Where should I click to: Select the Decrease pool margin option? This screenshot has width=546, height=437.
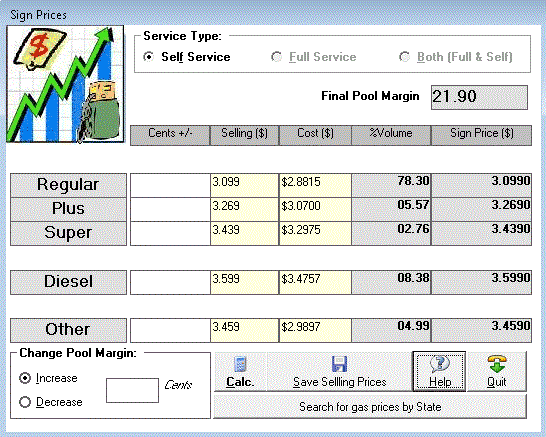click(25, 402)
